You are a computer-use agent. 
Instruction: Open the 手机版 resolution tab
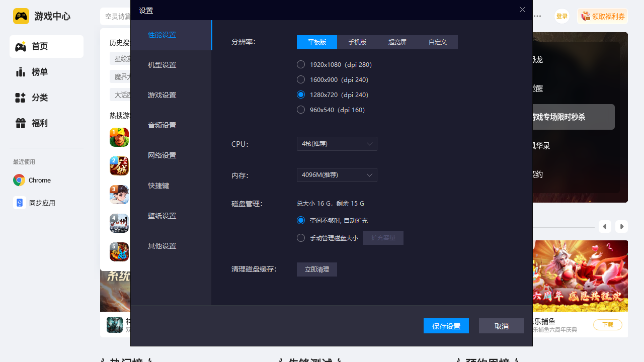[357, 42]
